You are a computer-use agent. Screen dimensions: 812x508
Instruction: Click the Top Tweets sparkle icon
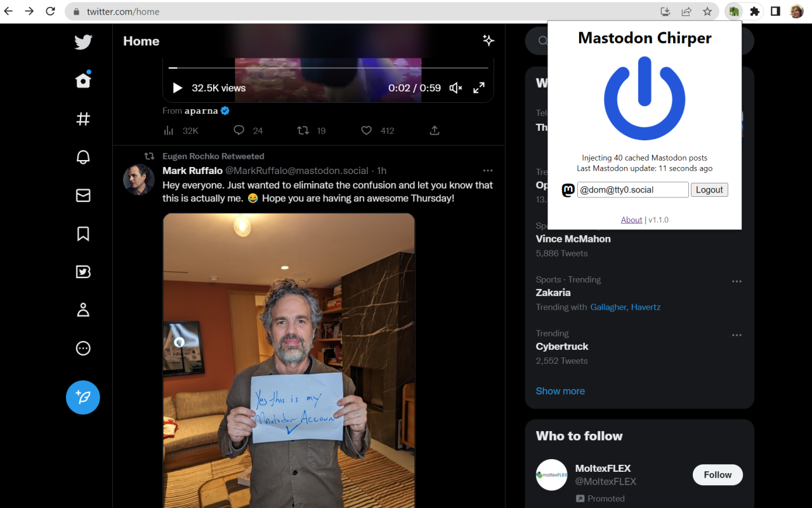pyautogui.click(x=488, y=41)
